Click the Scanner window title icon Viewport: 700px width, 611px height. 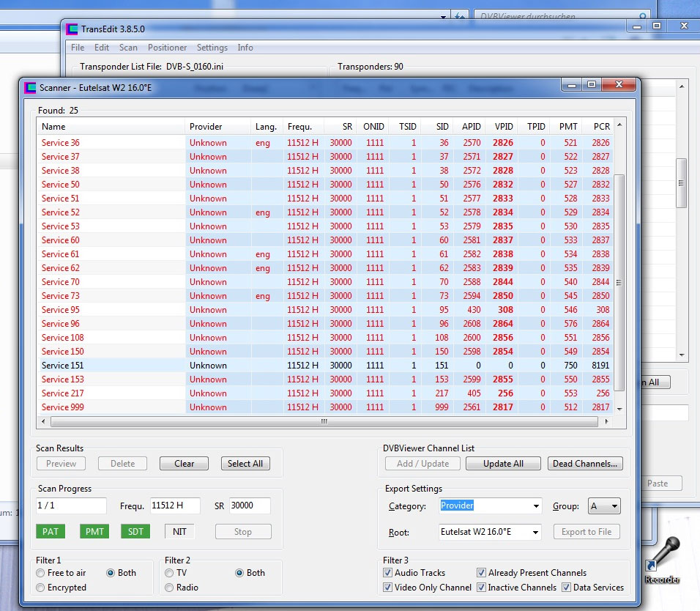click(x=30, y=87)
